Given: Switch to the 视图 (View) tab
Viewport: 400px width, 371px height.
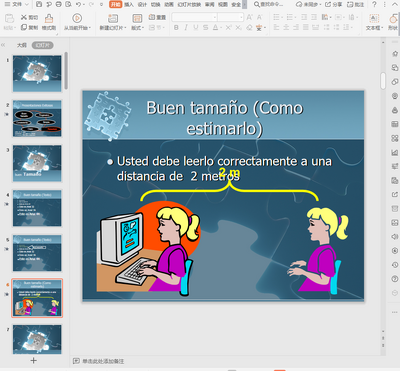Looking at the screenshot, I should [x=223, y=5].
